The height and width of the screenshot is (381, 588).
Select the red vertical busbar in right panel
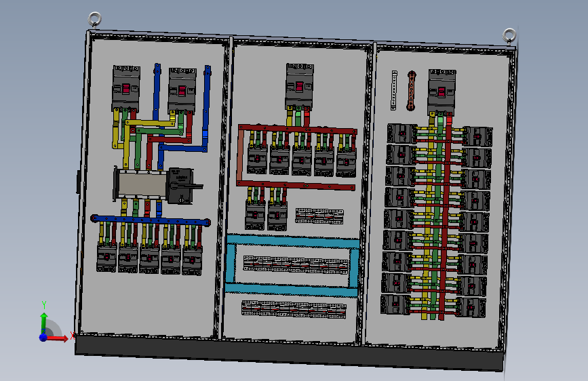(x=445, y=218)
